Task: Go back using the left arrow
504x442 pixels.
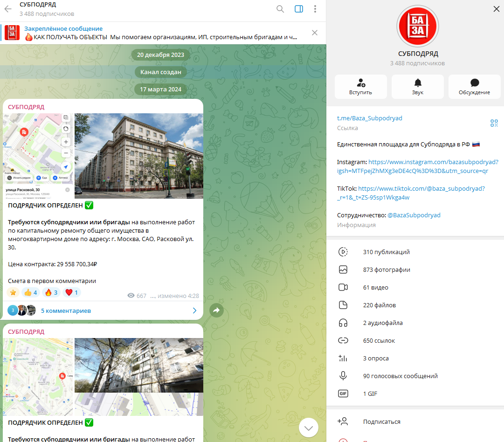Action: coord(8,9)
